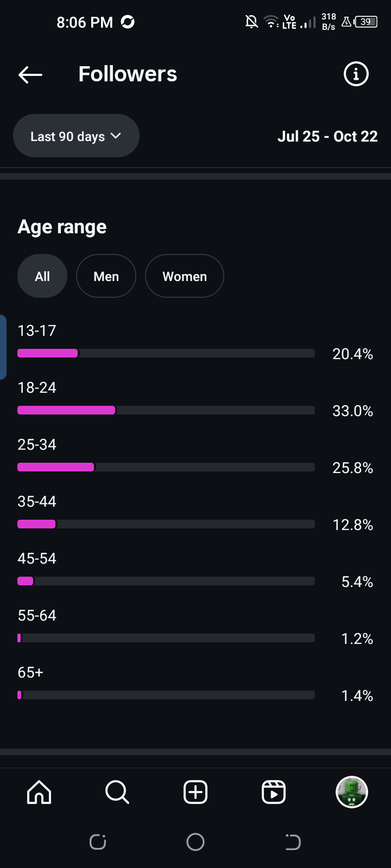The width and height of the screenshot is (391, 868).
Task: Open the Search icon in bottom bar
Action: [117, 792]
